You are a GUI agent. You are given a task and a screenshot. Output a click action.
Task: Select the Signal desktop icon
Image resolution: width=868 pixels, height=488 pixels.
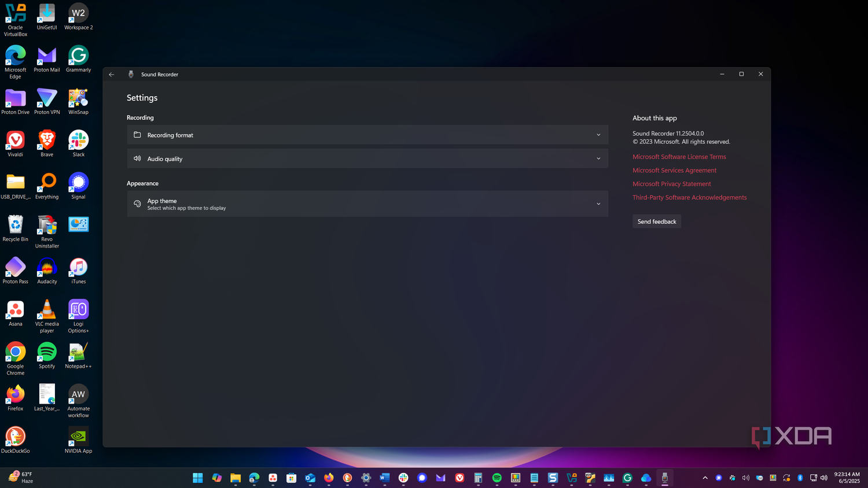79,186
